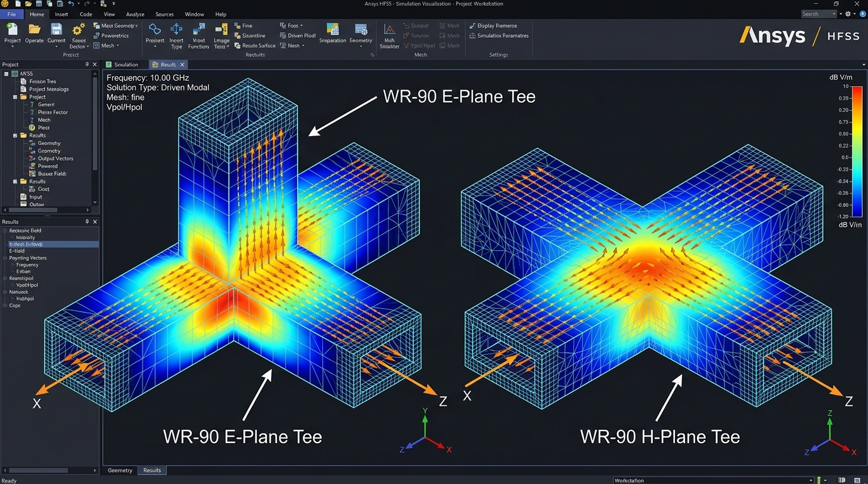
Task: Select the VpotlHpol results entry
Action: click(x=27, y=285)
